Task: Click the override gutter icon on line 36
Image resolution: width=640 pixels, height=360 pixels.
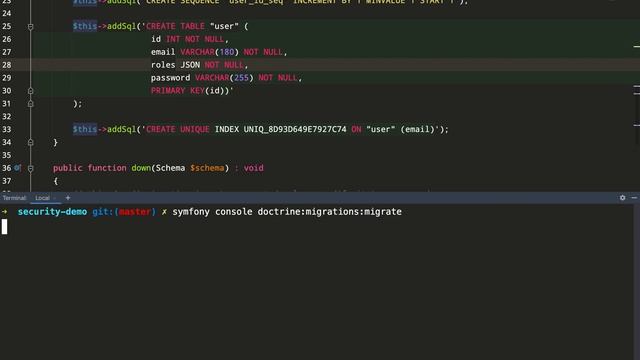Action: point(17,168)
